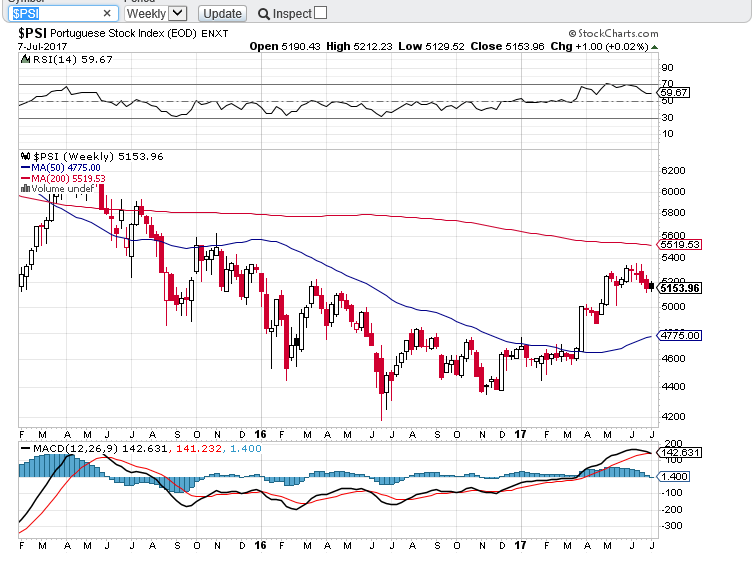The image size is (753, 562).
Task: Click the Volume undef legend icon
Action: tap(25, 188)
